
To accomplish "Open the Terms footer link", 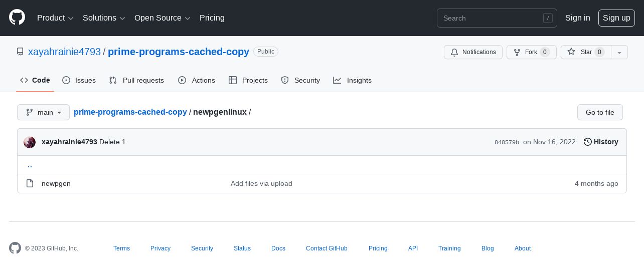I will (121, 248).
